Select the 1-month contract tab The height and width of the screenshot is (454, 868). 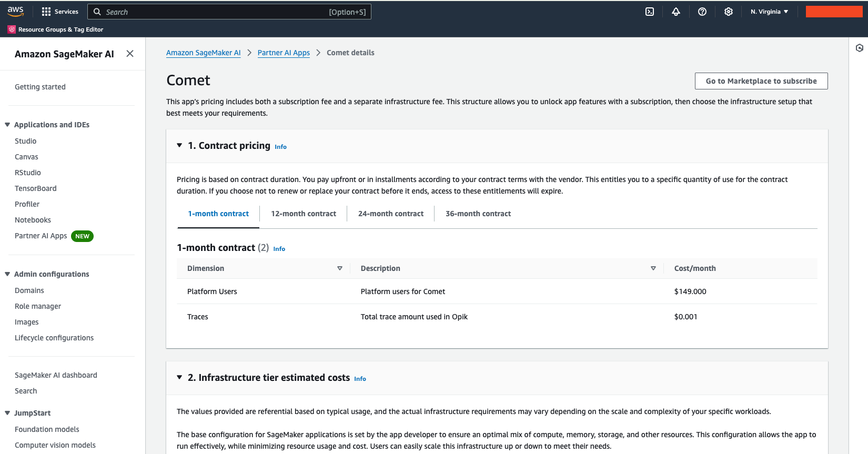[218, 214]
